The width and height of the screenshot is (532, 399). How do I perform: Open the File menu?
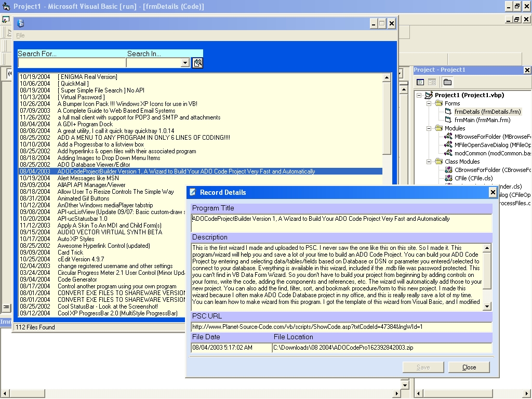[20, 35]
